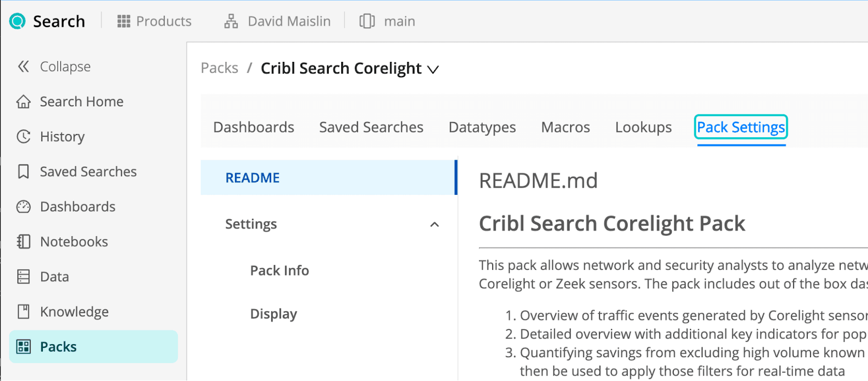Switch to the Lookups tab
This screenshot has height=381, width=868.
(x=643, y=128)
